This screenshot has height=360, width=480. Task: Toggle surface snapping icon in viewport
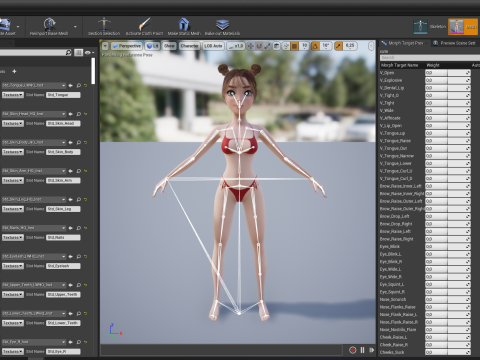coord(286,46)
